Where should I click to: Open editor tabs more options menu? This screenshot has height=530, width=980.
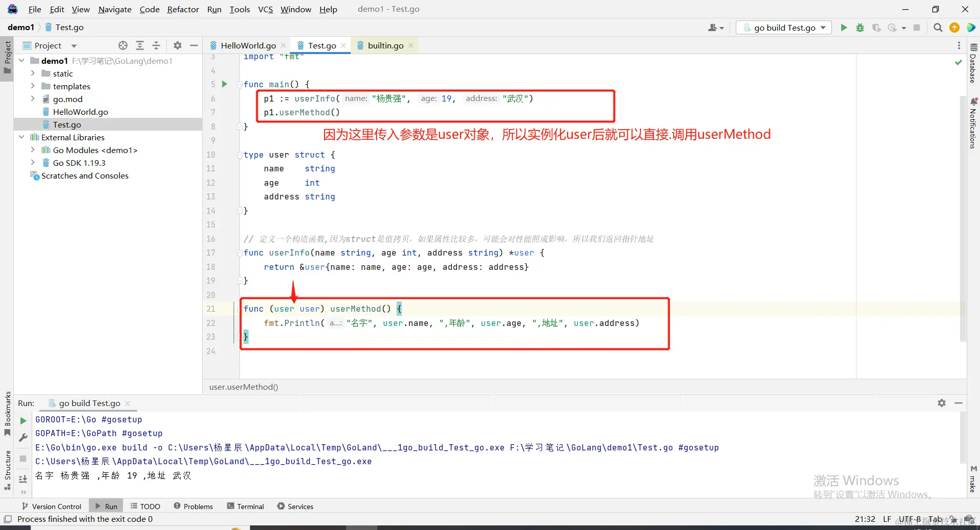tap(959, 45)
